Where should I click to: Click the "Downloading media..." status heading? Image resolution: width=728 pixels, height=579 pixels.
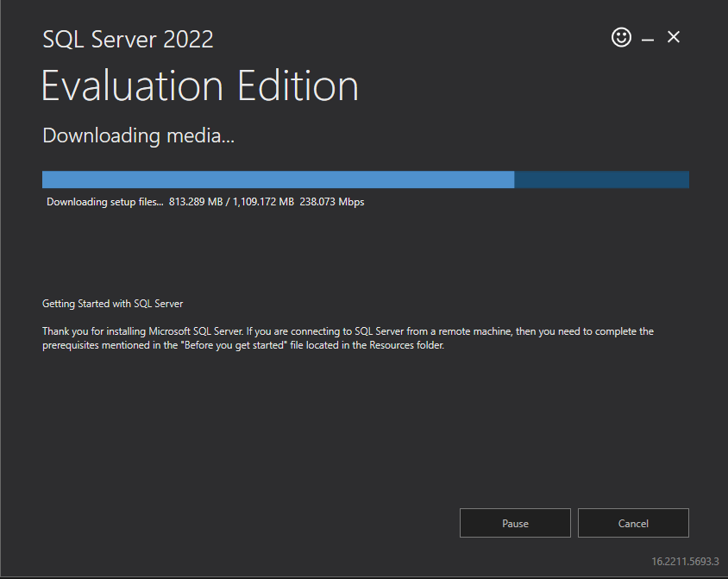tap(138, 135)
